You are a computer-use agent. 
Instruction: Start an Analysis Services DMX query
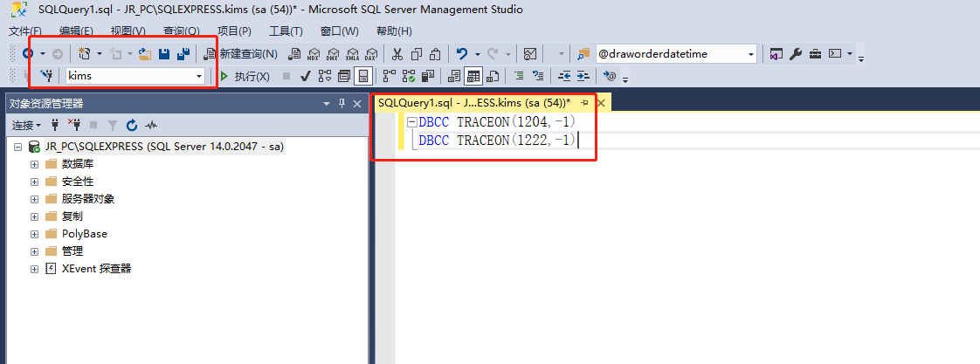[333, 54]
